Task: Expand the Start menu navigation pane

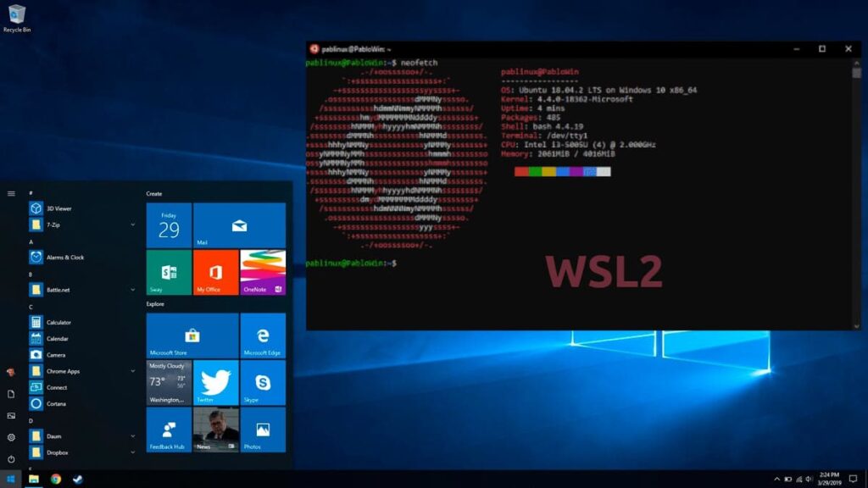Action: [12, 193]
